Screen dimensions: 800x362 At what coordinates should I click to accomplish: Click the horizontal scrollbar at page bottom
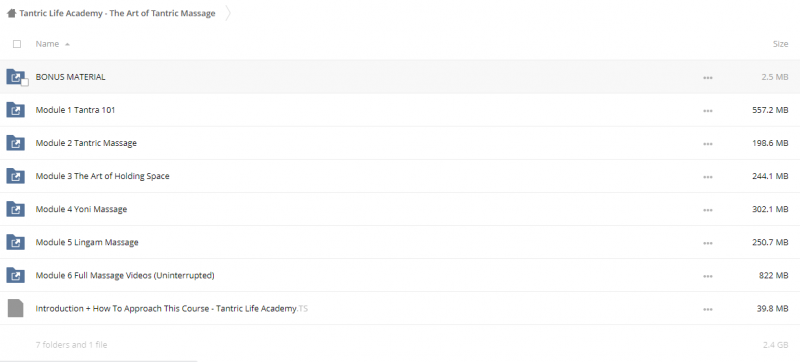[x=98, y=360]
